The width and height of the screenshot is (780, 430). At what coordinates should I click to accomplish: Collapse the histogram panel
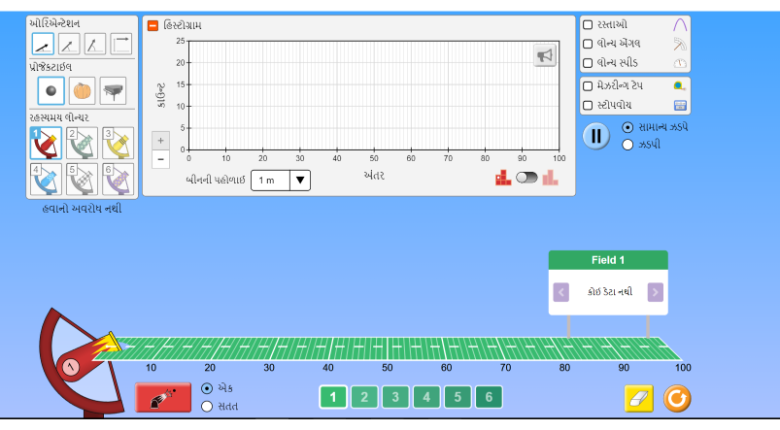(153, 25)
